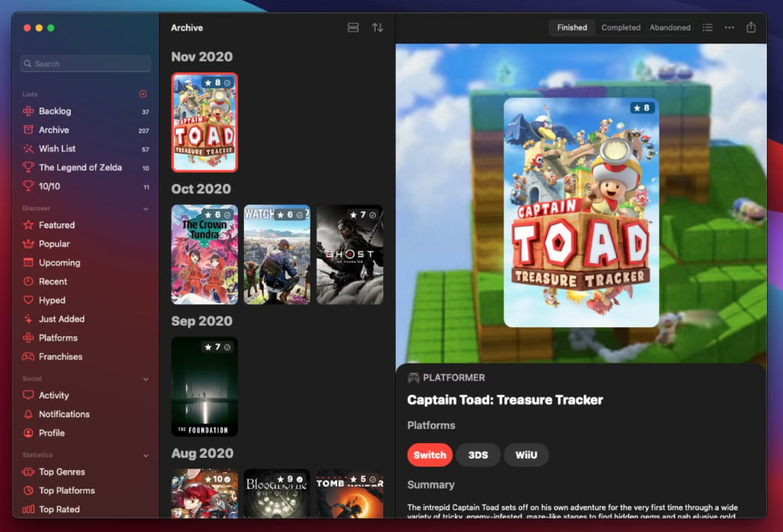Open the Hyped heart icon
The image size is (783, 532).
pos(28,300)
